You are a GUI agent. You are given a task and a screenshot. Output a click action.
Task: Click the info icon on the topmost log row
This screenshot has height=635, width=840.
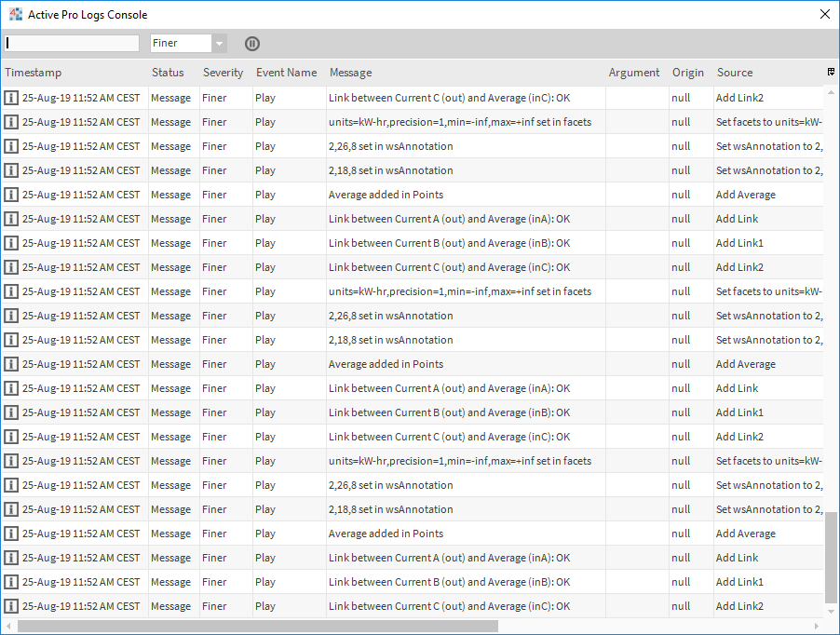11,98
